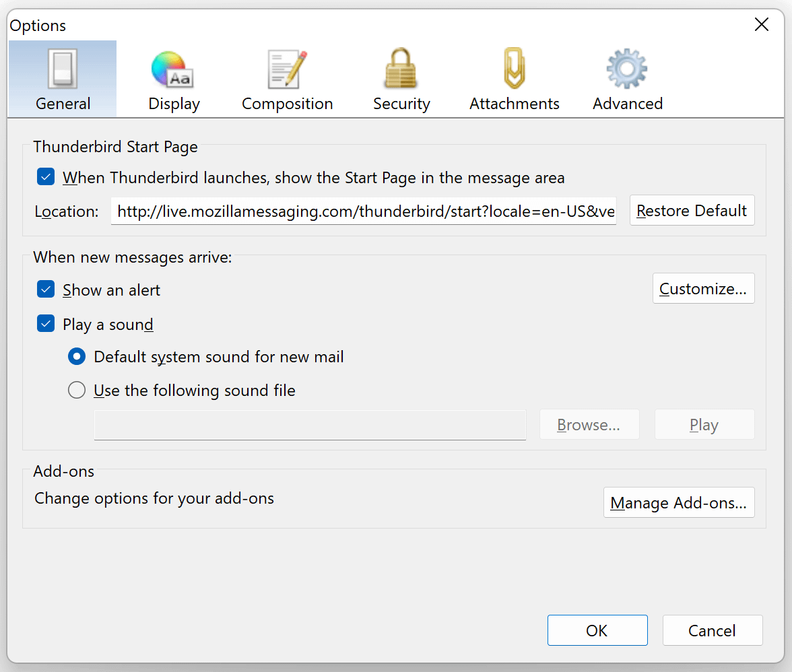Select the Composition notepad and pencil icon
The image size is (792, 672).
tap(287, 70)
